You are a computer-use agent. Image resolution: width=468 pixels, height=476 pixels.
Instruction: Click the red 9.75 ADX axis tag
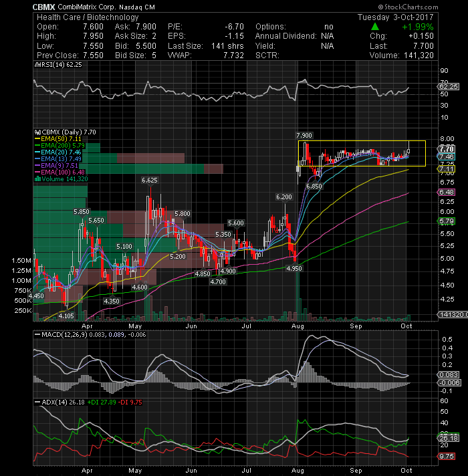446,456
